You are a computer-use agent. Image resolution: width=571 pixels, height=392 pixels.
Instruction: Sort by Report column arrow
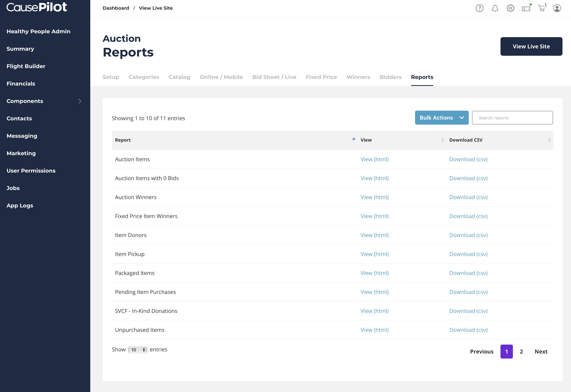pos(354,139)
